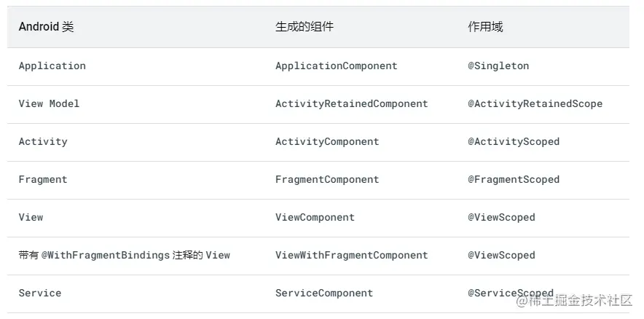This screenshot has height=319, width=644.
Task: Click ViewWithFragmentComponent entry
Action: [x=352, y=256]
